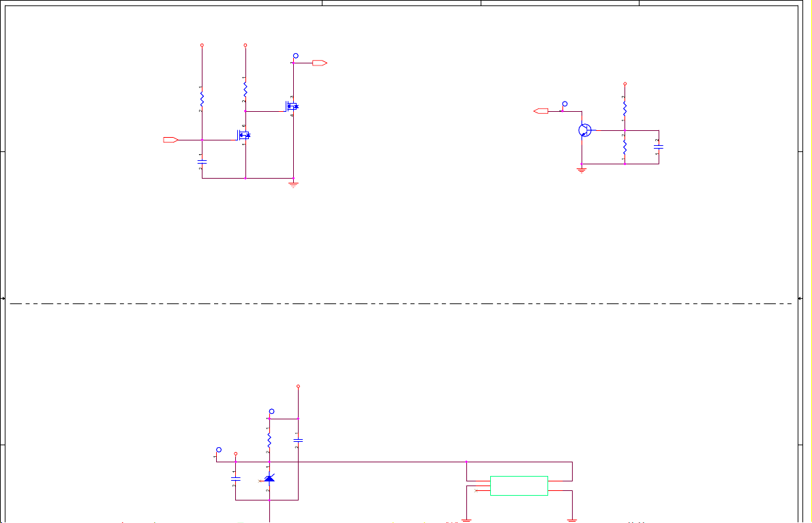The image size is (812, 523).
Task: Click the ground symbol below the transistor
Action: [x=582, y=170]
